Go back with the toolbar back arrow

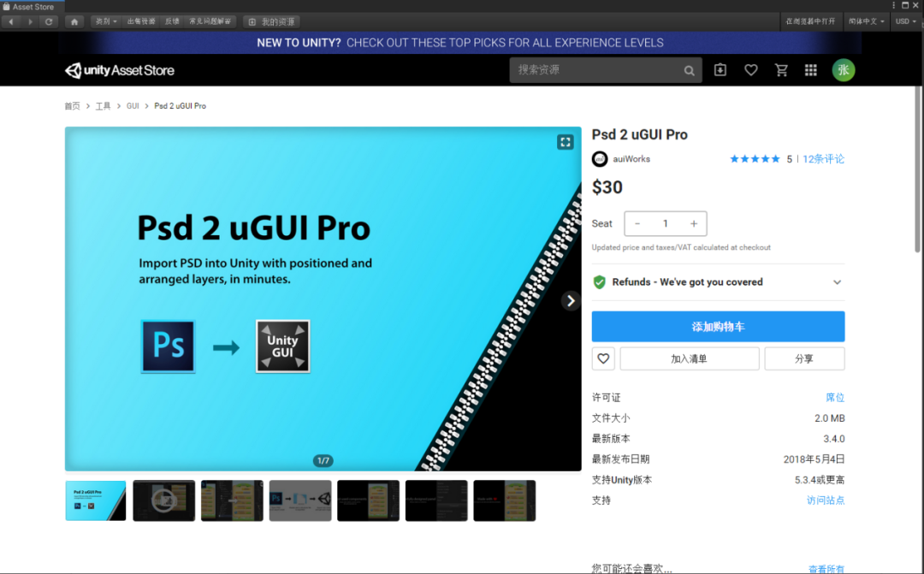pos(11,21)
